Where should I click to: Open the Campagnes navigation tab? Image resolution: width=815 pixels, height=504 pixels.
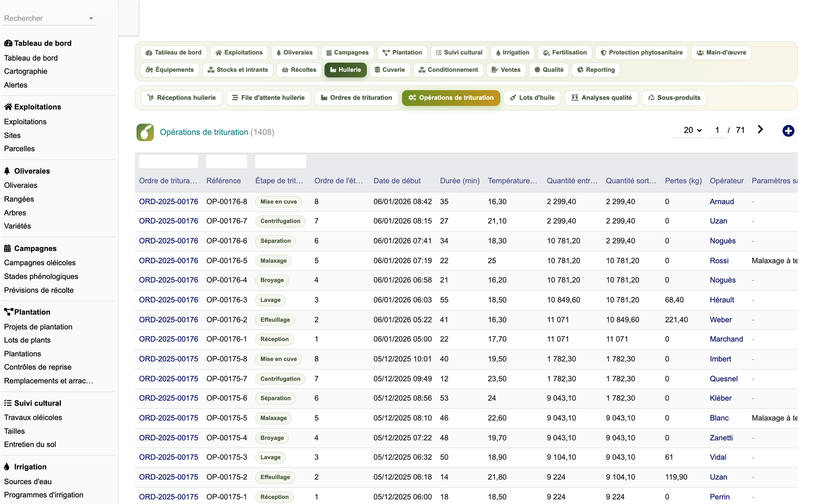347,52
